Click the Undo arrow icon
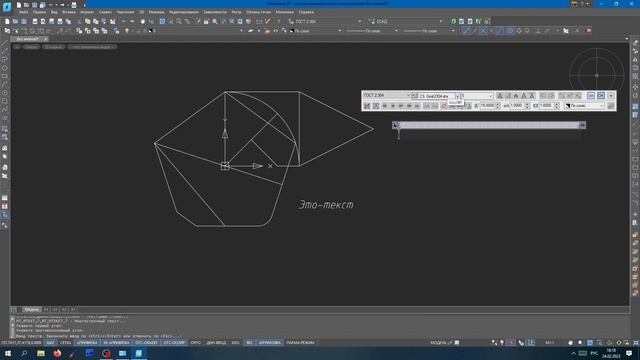The height and width of the screenshot is (360, 640). pyautogui.click(x=124, y=21)
